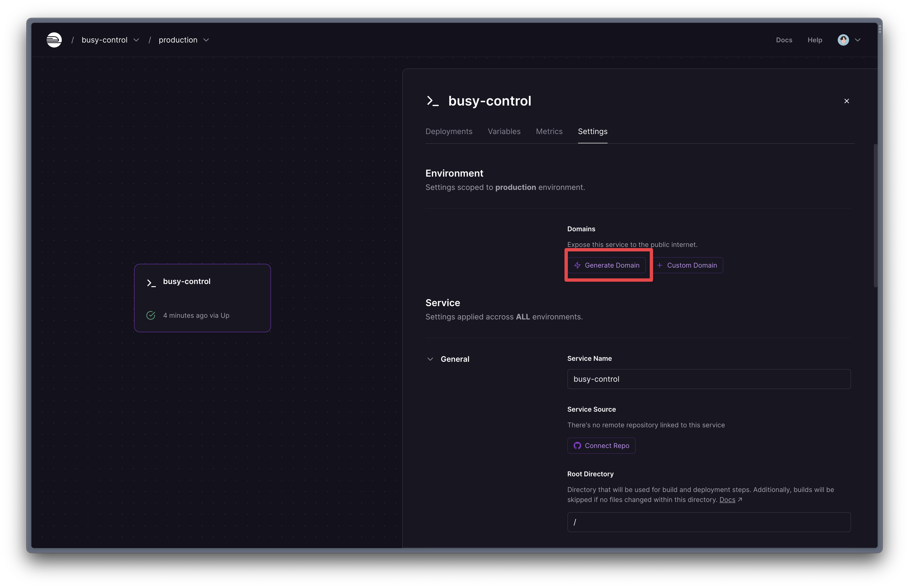909x588 pixels.
Task: Click the Service Name input field
Action: (709, 379)
